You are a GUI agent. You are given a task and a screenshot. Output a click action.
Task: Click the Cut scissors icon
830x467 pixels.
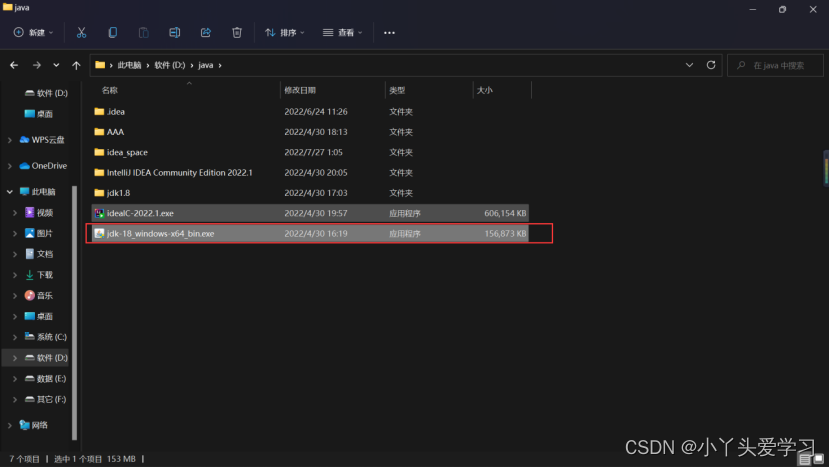[x=81, y=33]
